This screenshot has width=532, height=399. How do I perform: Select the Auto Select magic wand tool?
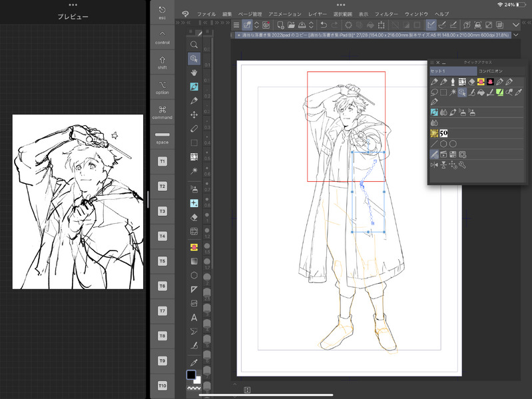(x=194, y=171)
